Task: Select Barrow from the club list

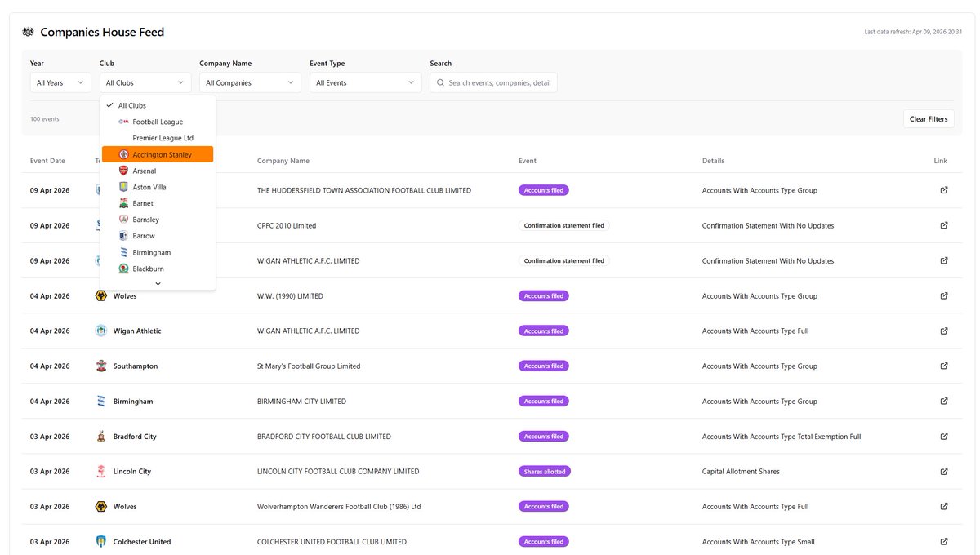Action: 158,236
